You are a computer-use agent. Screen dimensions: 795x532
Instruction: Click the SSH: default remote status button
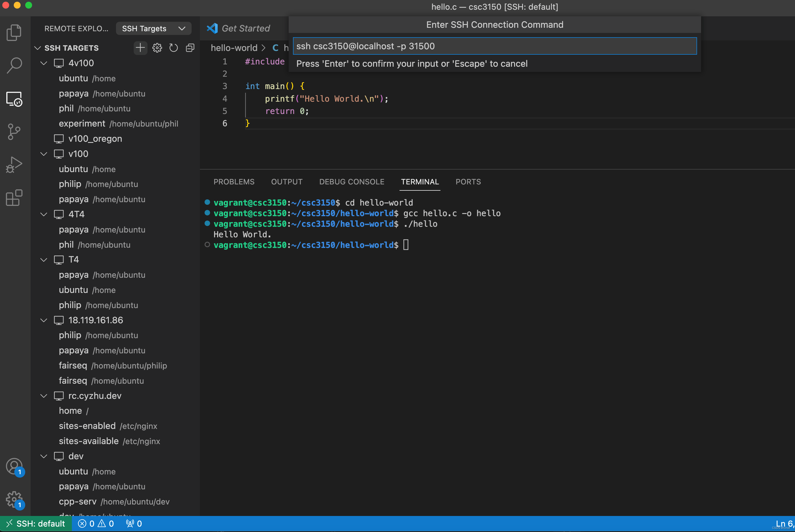tap(36, 523)
